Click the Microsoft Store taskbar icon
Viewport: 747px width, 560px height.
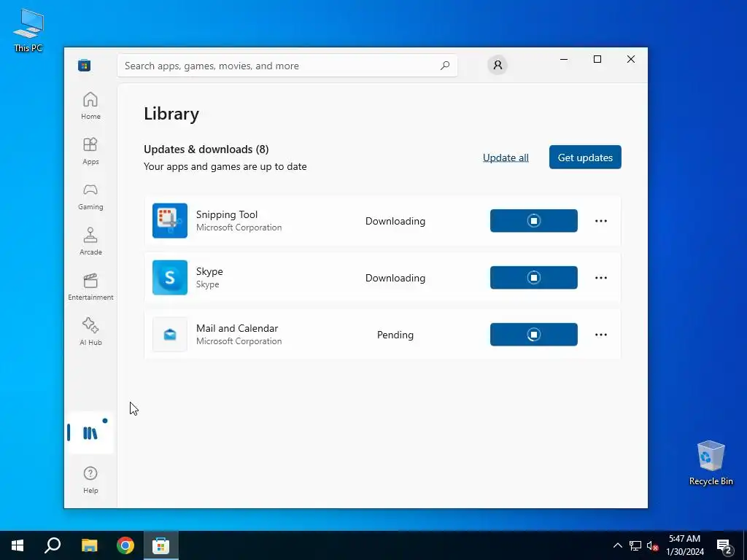coord(161,545)
